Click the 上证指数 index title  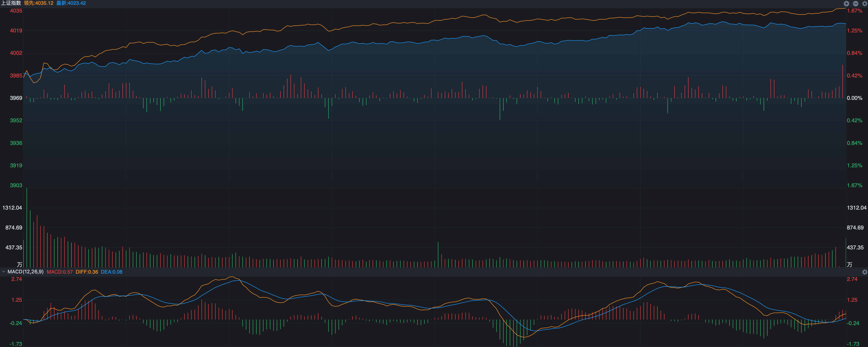tap(11, 3)
